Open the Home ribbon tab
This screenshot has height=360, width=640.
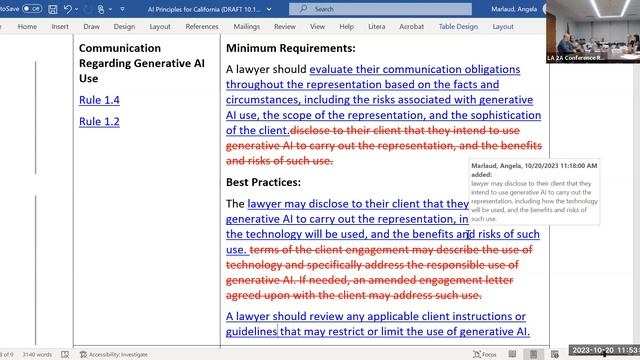click(27, 27)
